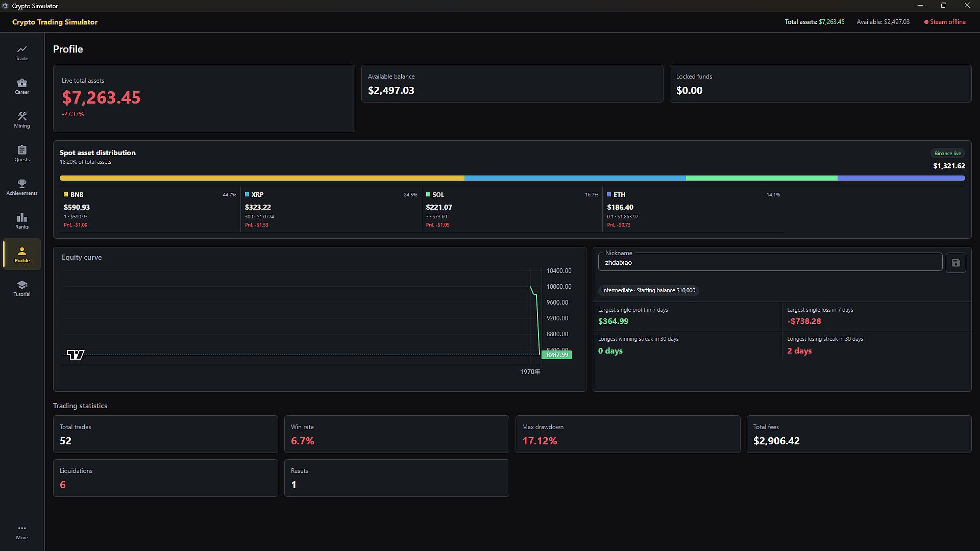Click the Binance live badge
Image resolution: width=980 pixels, height=551 pixels.
947,153
